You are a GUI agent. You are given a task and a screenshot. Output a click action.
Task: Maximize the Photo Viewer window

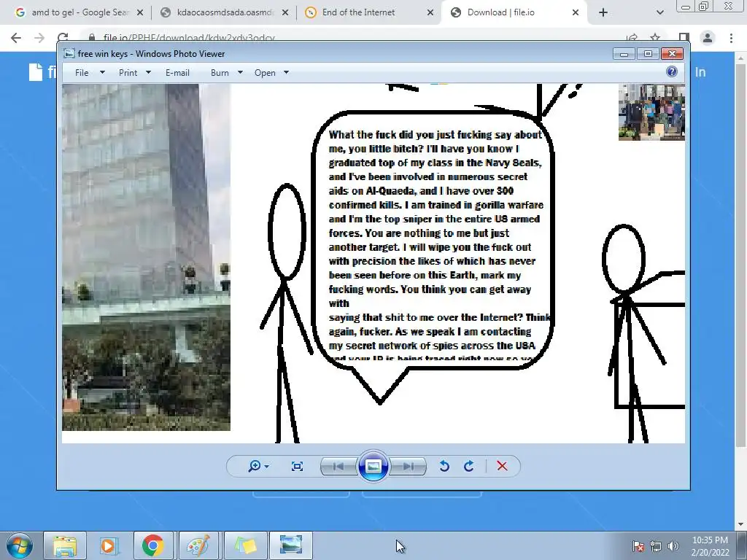pos(648,54)
